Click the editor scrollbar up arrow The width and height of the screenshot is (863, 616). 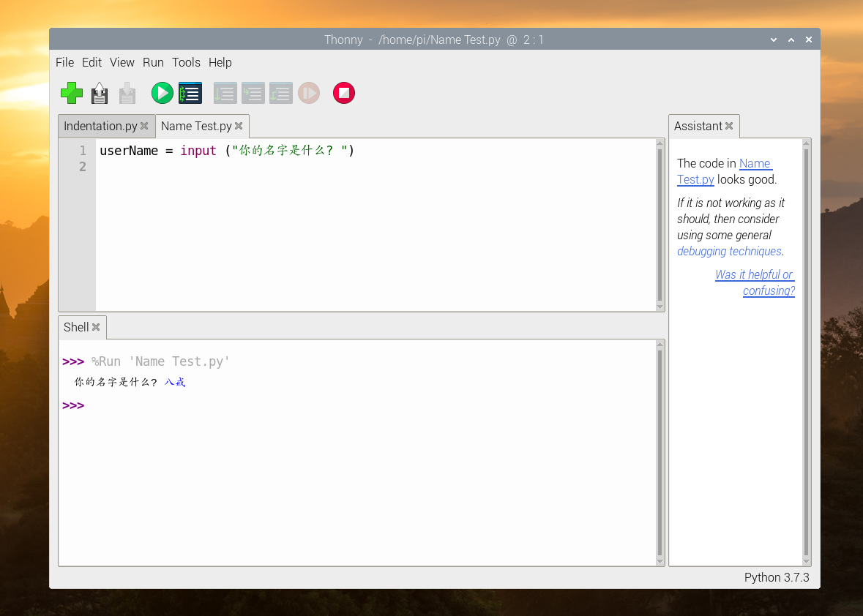point(660,143)
